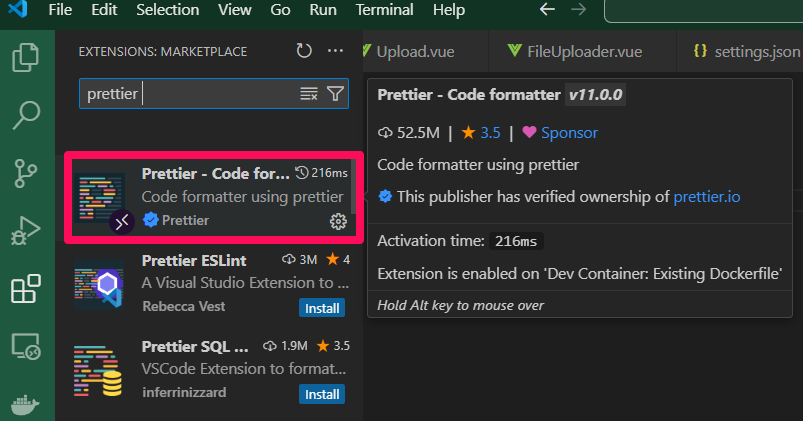The image size is (803, 421).
Task: Open the prettier.io link
Action: coord(707,197)
